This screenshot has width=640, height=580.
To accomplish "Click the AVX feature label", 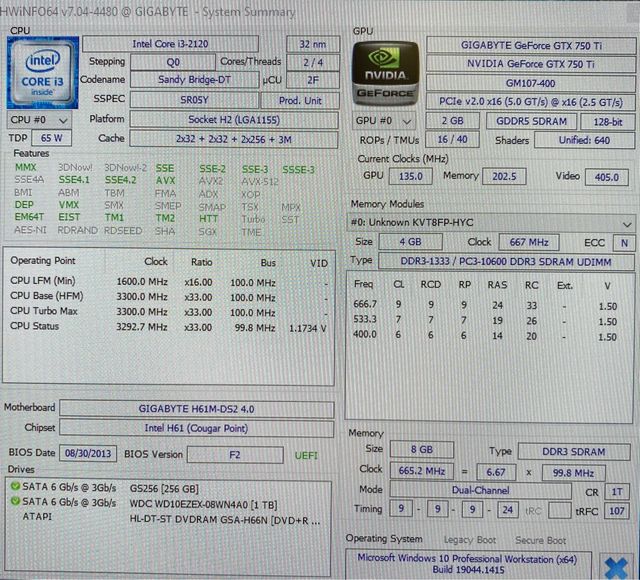I will pos(165,180).
